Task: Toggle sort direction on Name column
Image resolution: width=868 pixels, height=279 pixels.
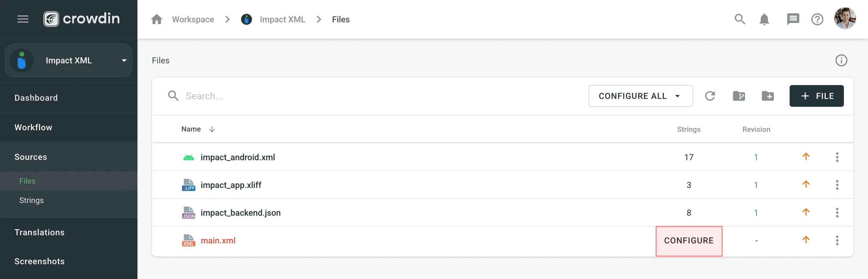Action: [x=212, y=129]
